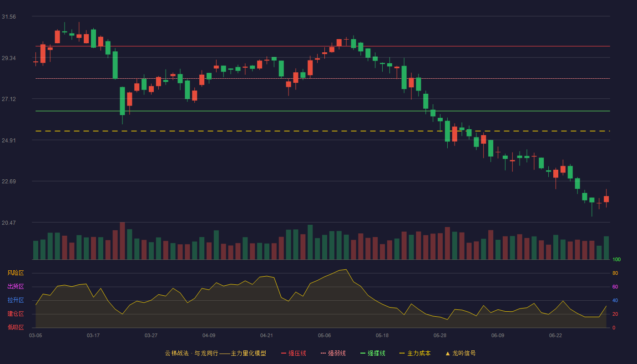Click the 03-05 date axis label
Viewport: 637px width, 364px height.
(35, 335)
